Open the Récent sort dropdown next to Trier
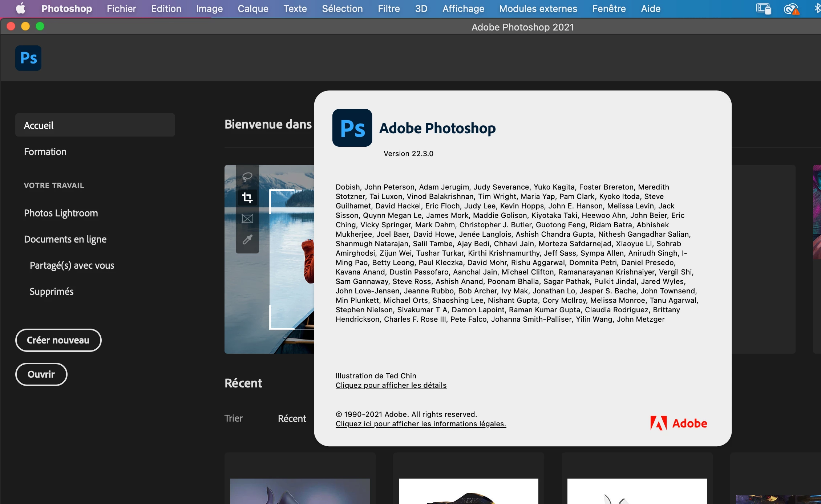This screenshot has height=504, width=821. tap(292, 418)
